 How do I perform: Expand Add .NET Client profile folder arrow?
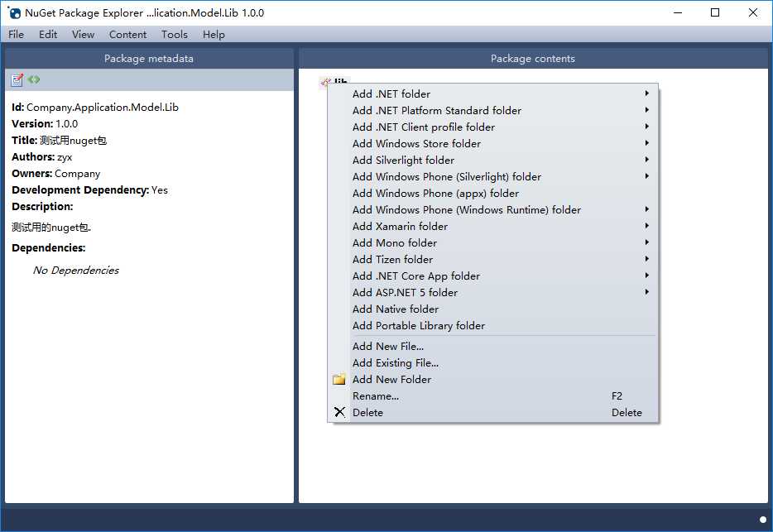(x=647, y=127)
